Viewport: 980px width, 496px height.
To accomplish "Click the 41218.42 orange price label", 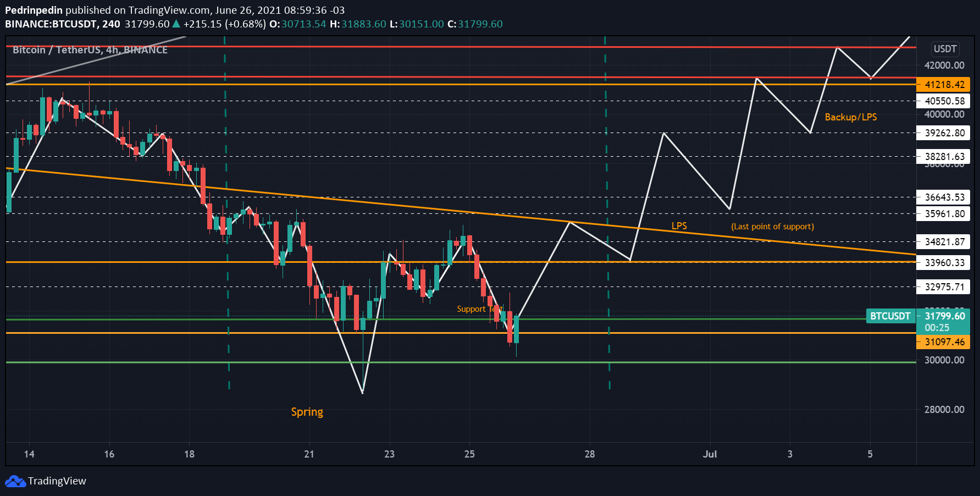I will [944, 85].
